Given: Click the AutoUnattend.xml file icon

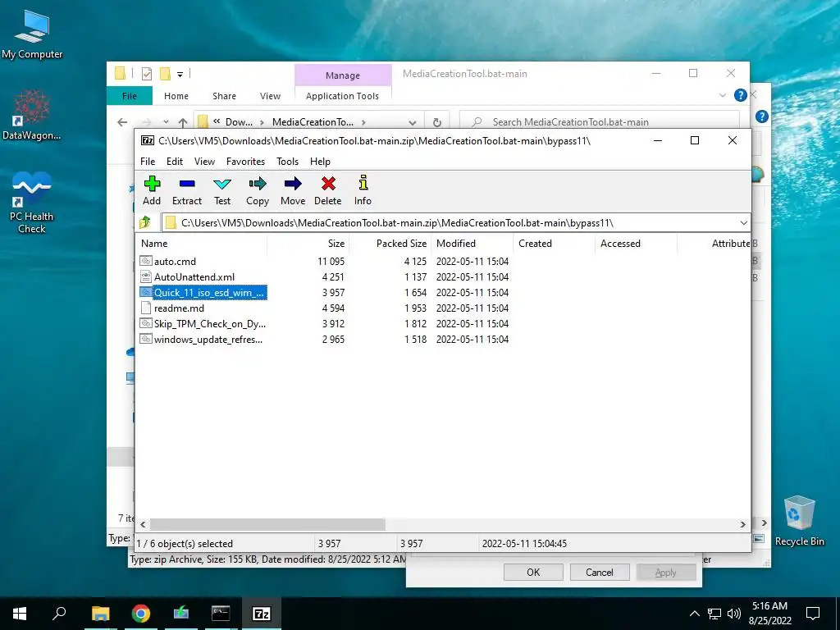Looking at the screenshot, I should (x=146, y=276).
